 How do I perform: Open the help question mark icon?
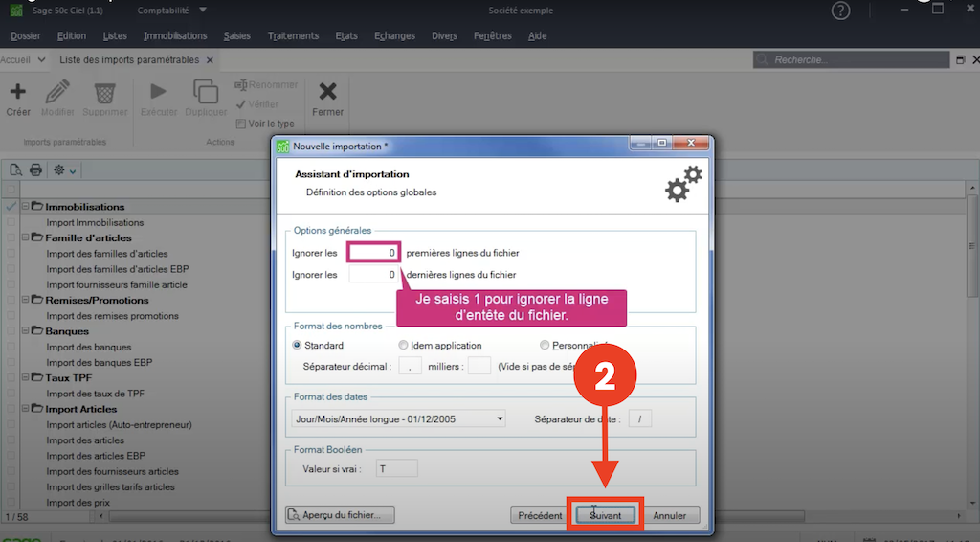click(x=840, y=11)
